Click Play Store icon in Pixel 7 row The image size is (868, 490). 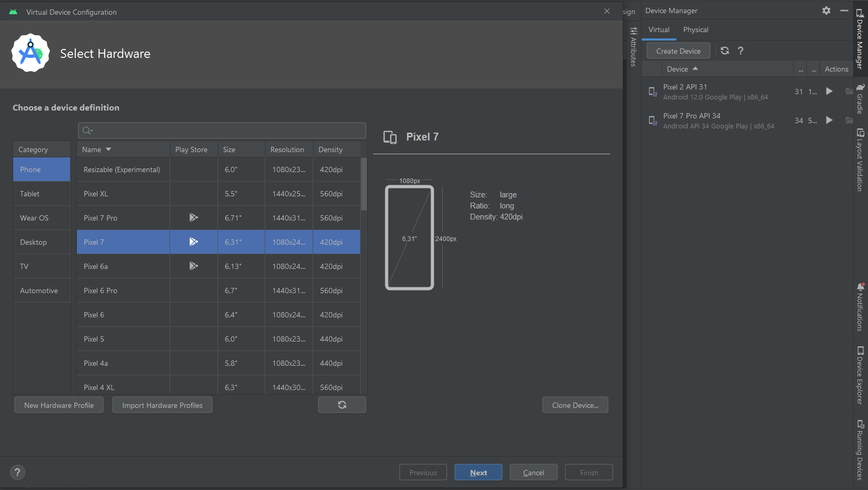click(x=194, y=242)
